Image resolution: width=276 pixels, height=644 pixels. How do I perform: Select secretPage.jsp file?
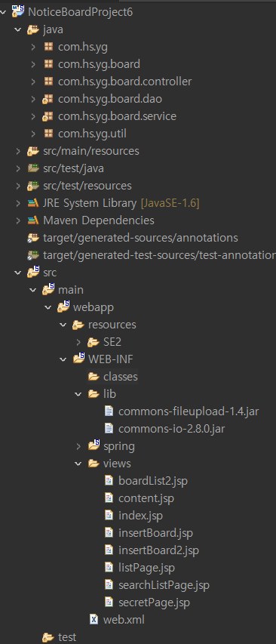coord(154,602)
